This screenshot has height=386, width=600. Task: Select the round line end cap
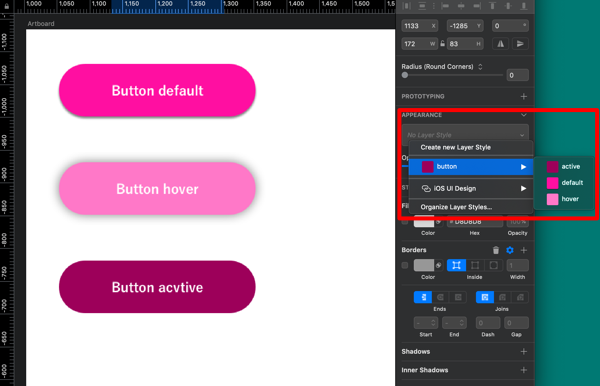tap(441, 297)
